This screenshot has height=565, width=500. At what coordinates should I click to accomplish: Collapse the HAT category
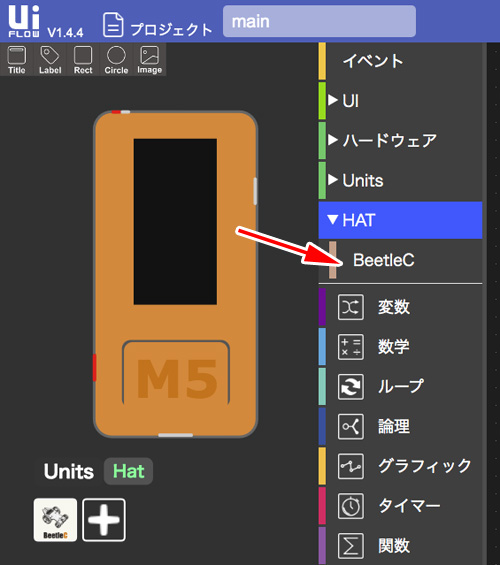pos(400,220)
